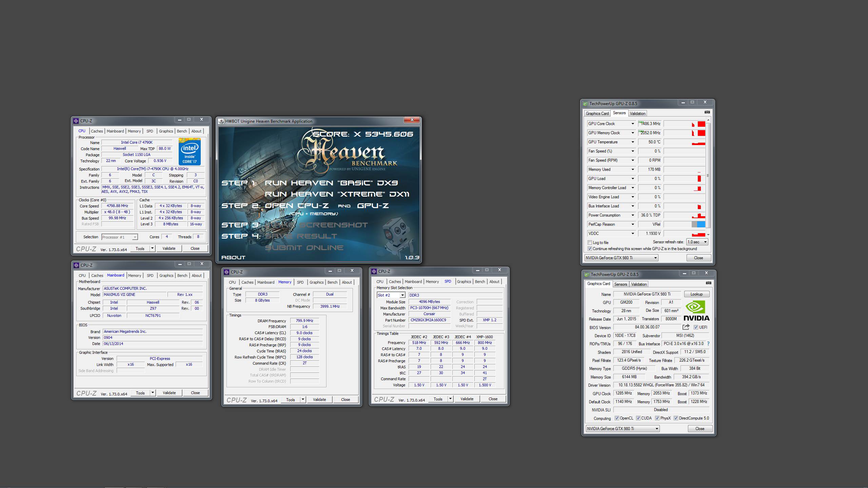Screen dimensions: 868x488
Task: Click title bar icon of CPU-Z SPD window
Action: (374, 271)
